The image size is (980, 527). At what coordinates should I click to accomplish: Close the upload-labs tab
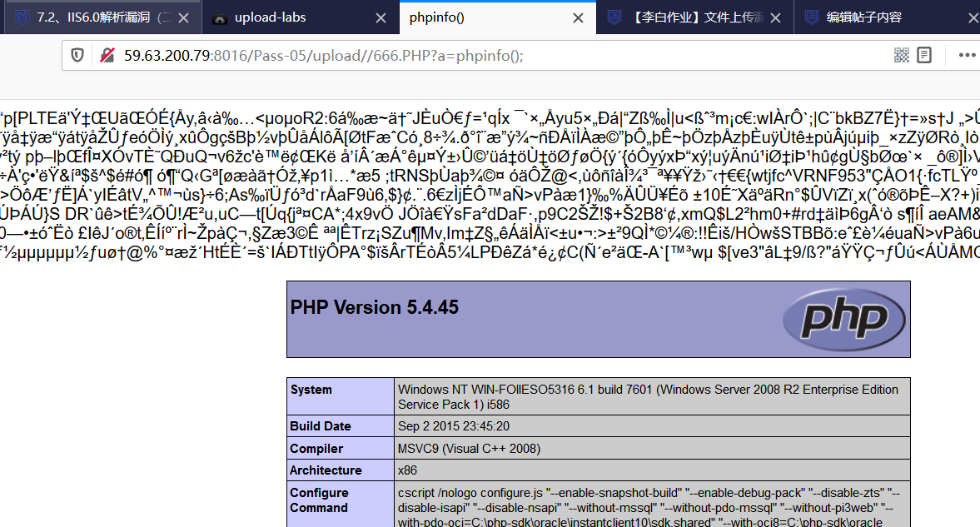381,18
